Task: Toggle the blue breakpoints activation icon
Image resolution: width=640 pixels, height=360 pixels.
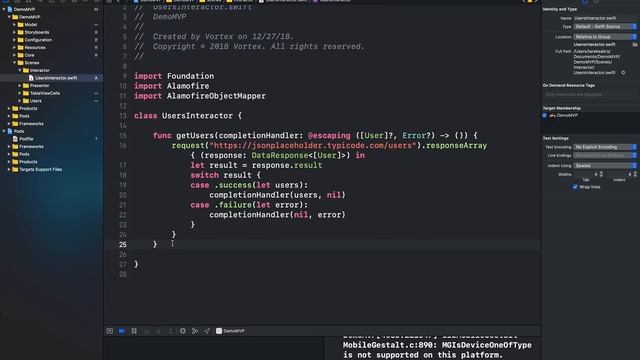Action: 122,331
